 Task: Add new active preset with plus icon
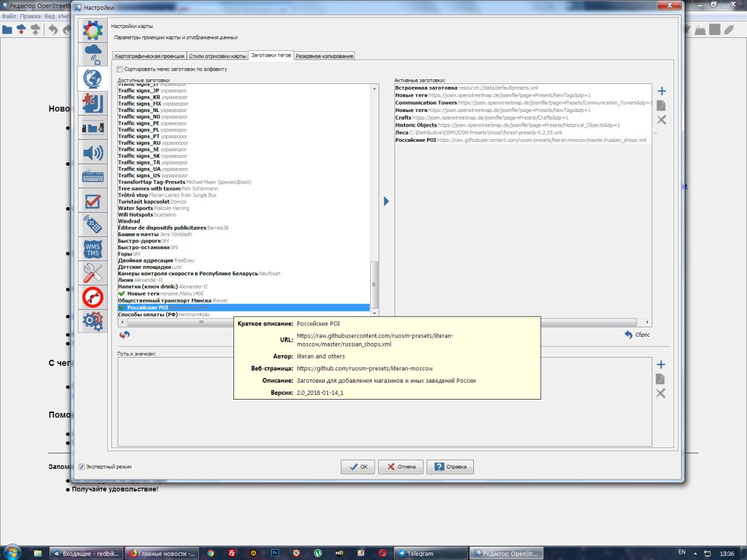[x=662, y=91]
